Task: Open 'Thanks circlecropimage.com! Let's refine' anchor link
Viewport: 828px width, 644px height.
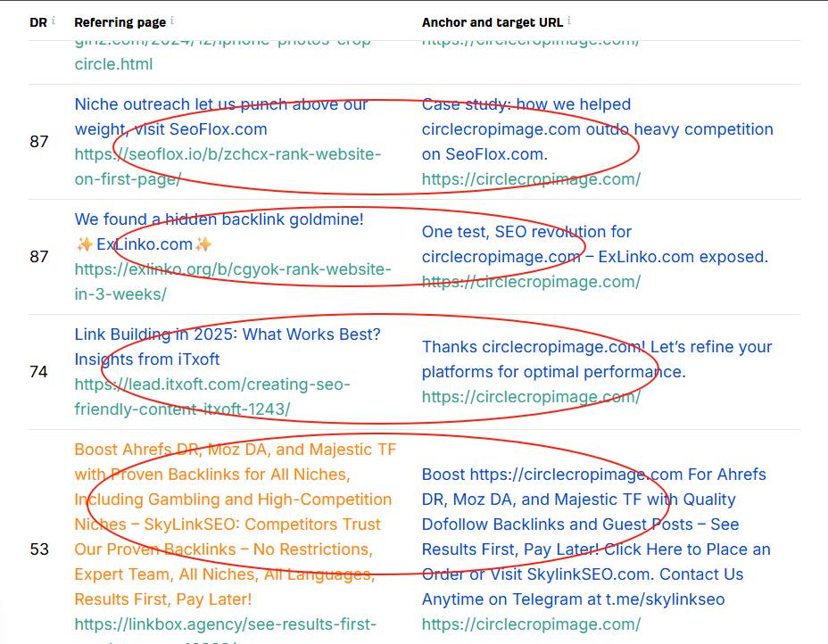Action: pyautogui.click(x=597, y=359)
